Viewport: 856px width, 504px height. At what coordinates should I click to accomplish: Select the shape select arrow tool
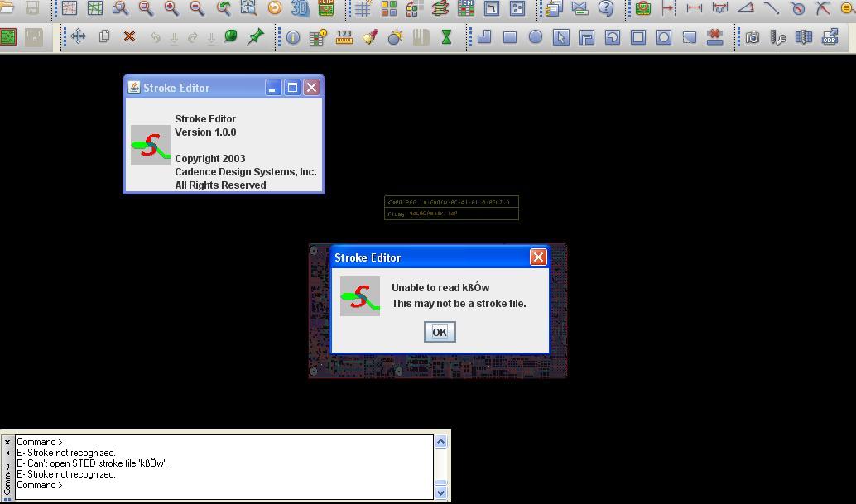[x=561, y=38]
